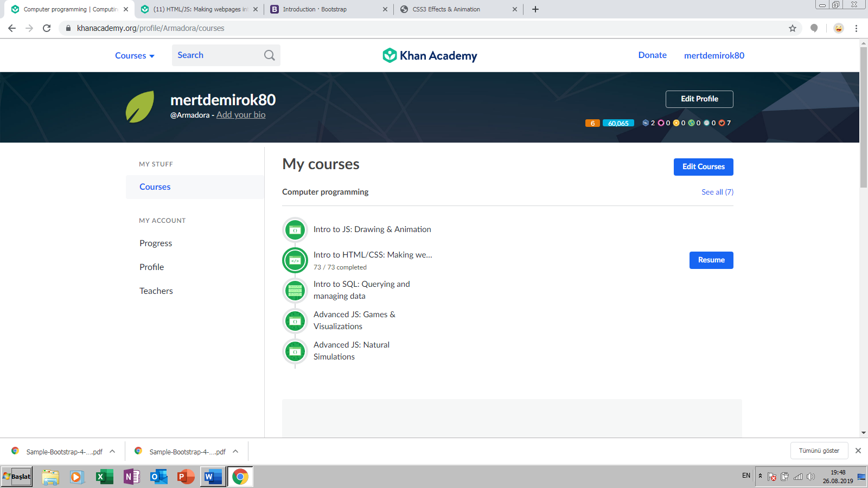868x488 pixels.
Task: Click the EN language indicator
Action: (746, 476)
